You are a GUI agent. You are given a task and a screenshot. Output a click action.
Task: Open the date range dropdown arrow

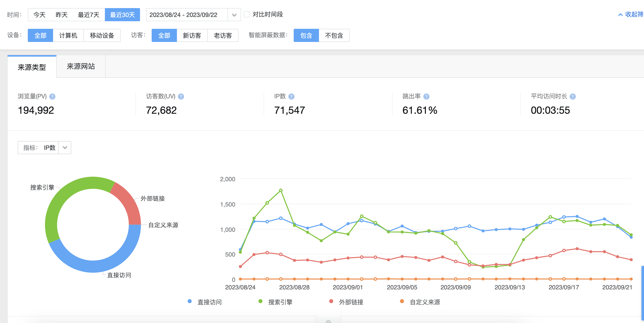point(234,15)
